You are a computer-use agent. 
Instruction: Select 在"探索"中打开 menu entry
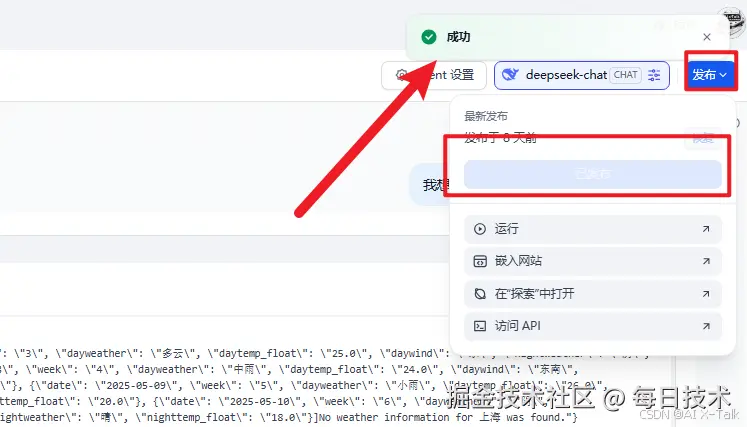[x=593, y=294]
